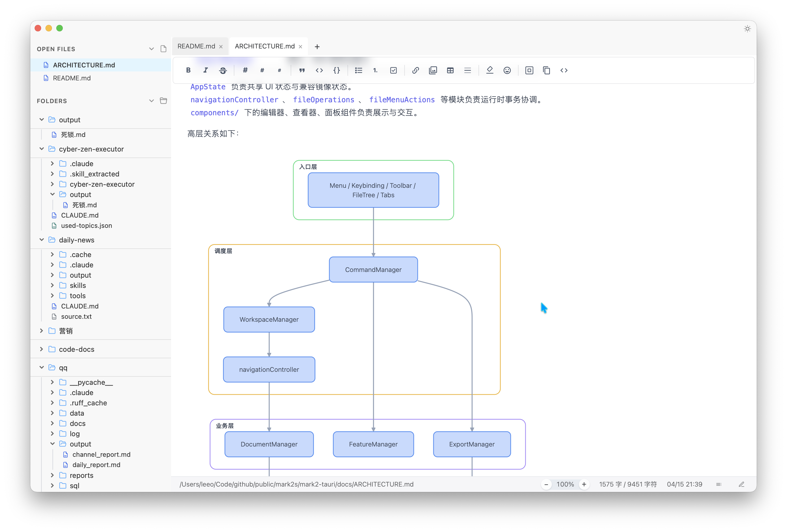Click the file path in status bar
787x532 pixels.
click(x=296, y=484)
